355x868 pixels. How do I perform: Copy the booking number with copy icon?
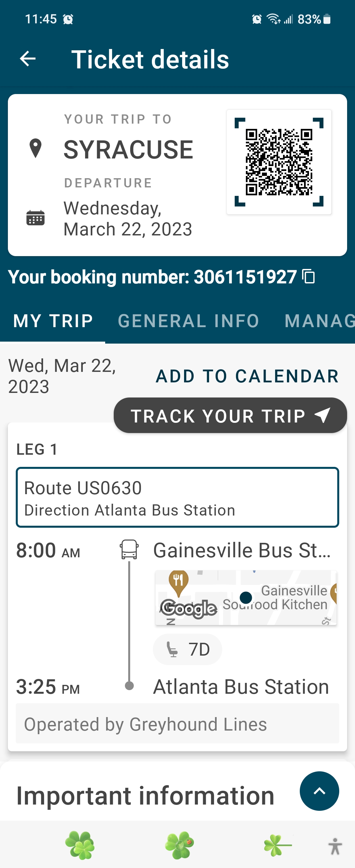(309, 277)
